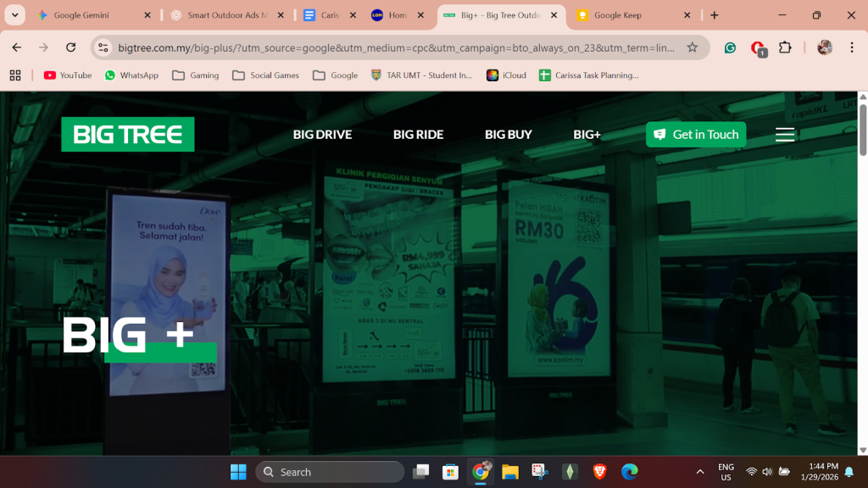Switch to the Hom tab

click(398, 15)
